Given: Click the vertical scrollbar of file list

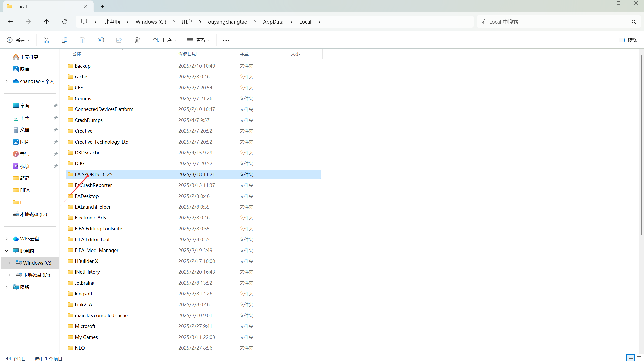Looking at the screenshot, I should point(641,145).
